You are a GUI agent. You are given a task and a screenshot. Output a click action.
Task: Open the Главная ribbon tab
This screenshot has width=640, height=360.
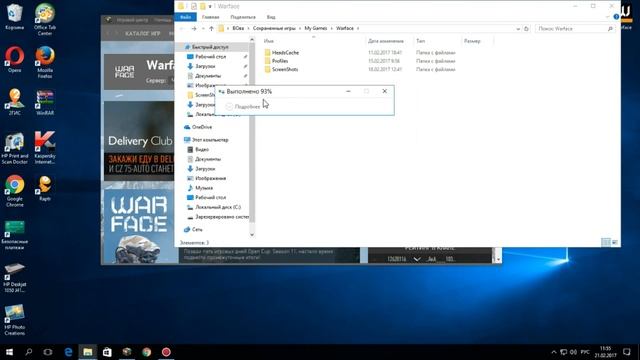(211, 17)
